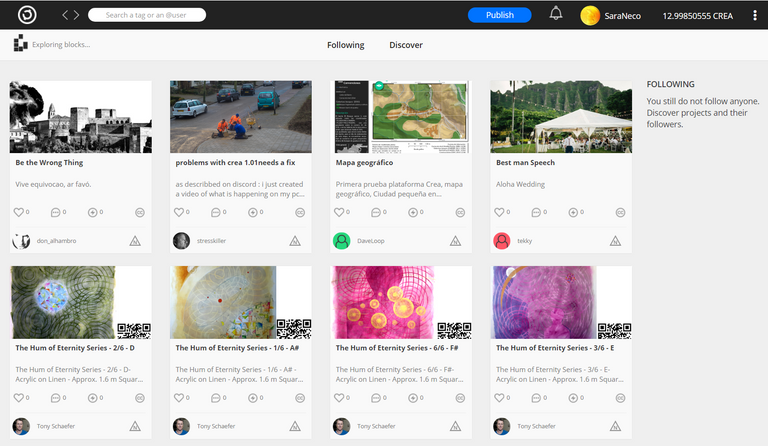Click the Publish button
The height and width of the screenshot is (446, 768).
point(499,15)
